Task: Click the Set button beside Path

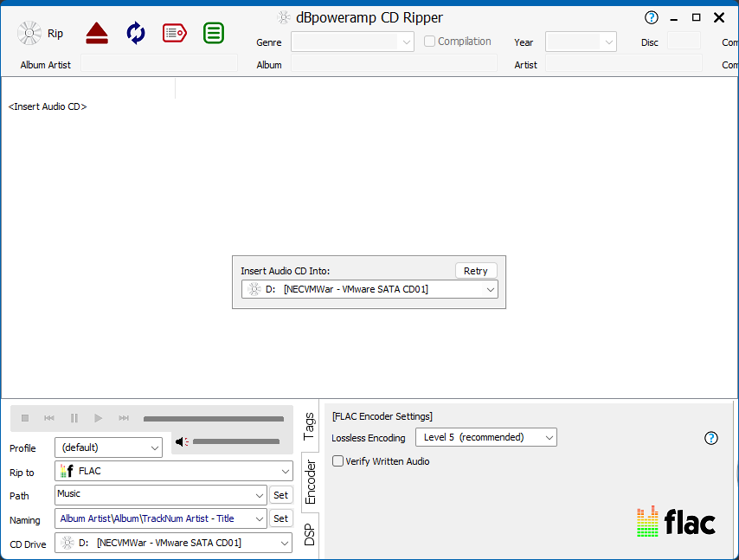Action: 280,495
